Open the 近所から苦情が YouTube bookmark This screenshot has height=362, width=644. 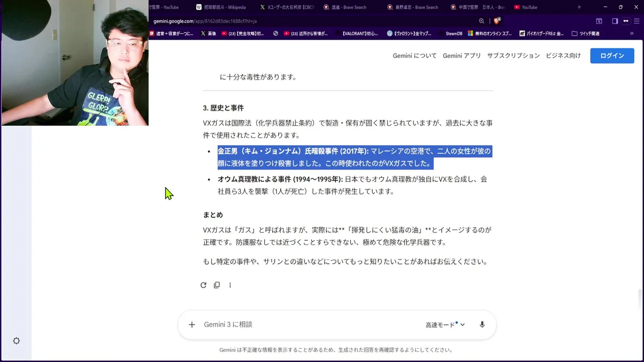click(305, 34)
